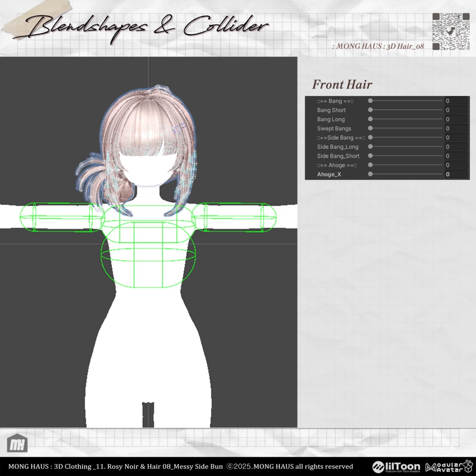Click the Side Bang_Short slider handle
The height and width of the screenshot is (476, 476).
pyautogui.click(x=370, y=156)
